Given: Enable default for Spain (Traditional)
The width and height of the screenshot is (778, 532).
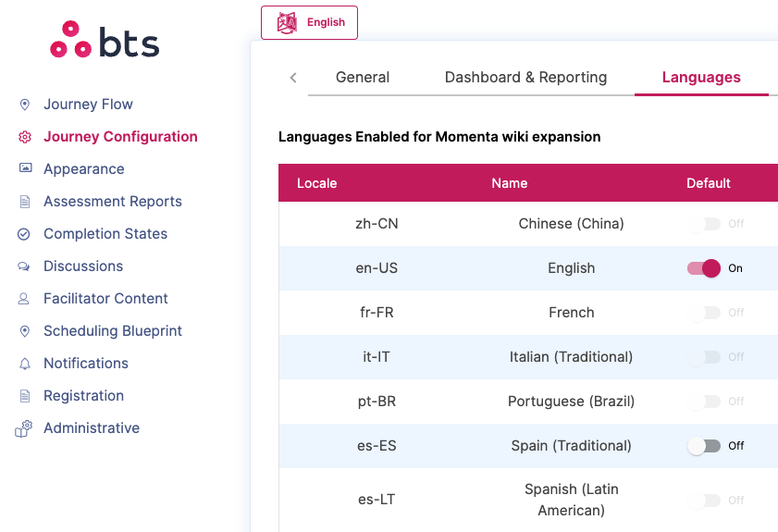Looking at the screenshot, I should click(x=704, y=446).
